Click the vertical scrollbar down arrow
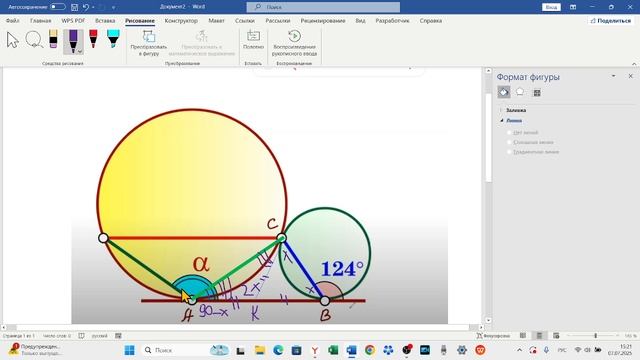 coord(488,321)
